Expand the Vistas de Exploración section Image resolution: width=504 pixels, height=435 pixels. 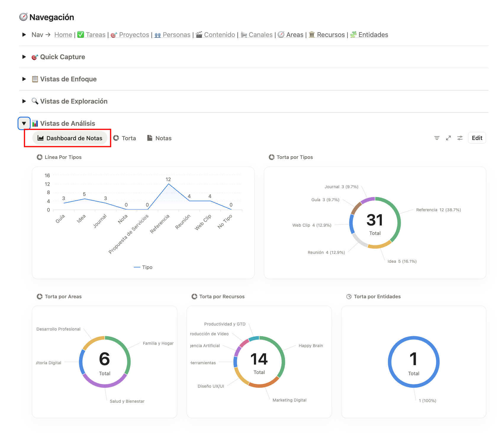[x=24, y=101]
